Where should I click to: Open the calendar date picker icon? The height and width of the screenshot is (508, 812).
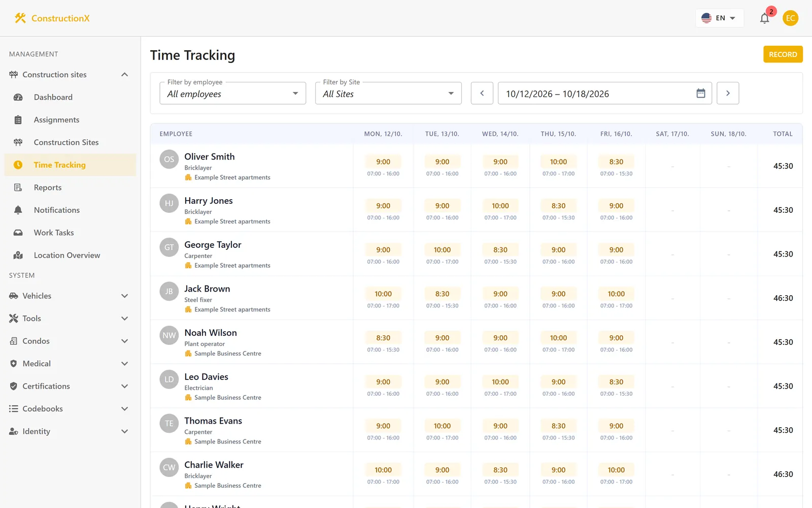click(x=701, y=93)
